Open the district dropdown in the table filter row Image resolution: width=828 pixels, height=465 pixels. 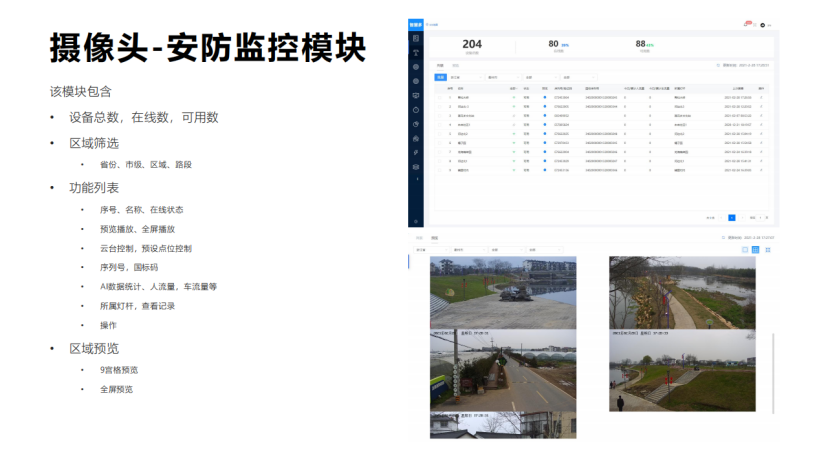point(541,78)
